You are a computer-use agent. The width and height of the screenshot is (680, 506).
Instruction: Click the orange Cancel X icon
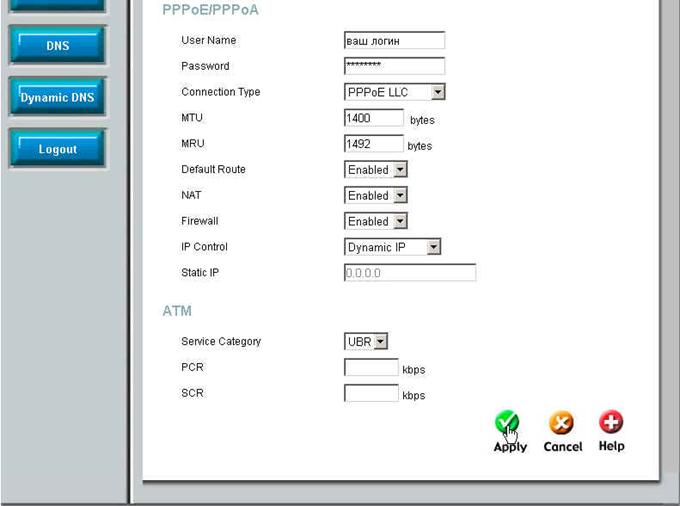point(561,422)
